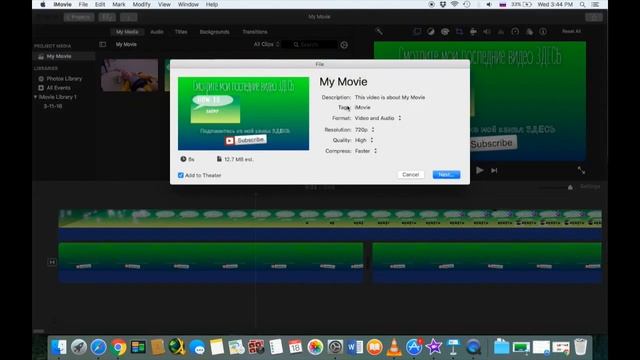Skip to next clip in viewer
The width and height of the screenshot is (640, 360).
coord(494,171)
